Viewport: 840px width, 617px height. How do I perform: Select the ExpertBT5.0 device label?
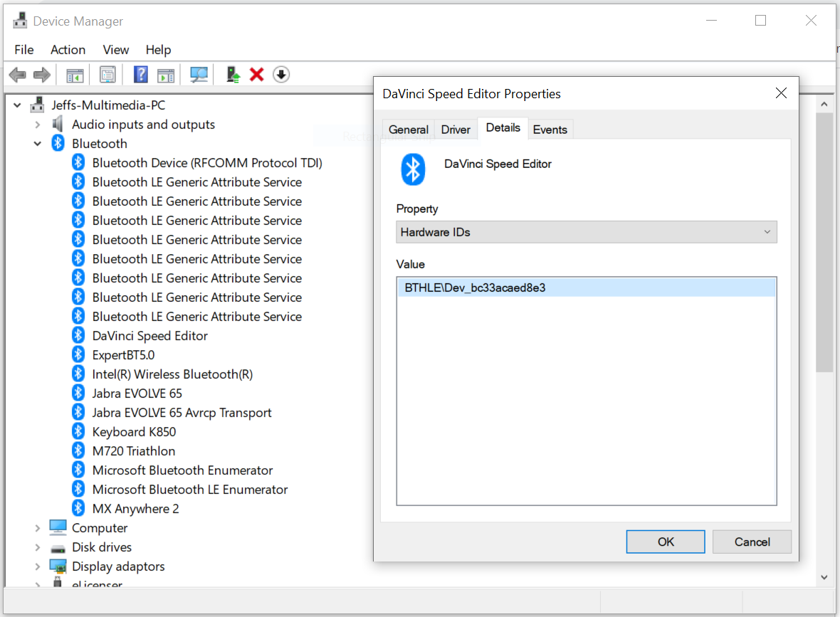[x=123, y=355]
